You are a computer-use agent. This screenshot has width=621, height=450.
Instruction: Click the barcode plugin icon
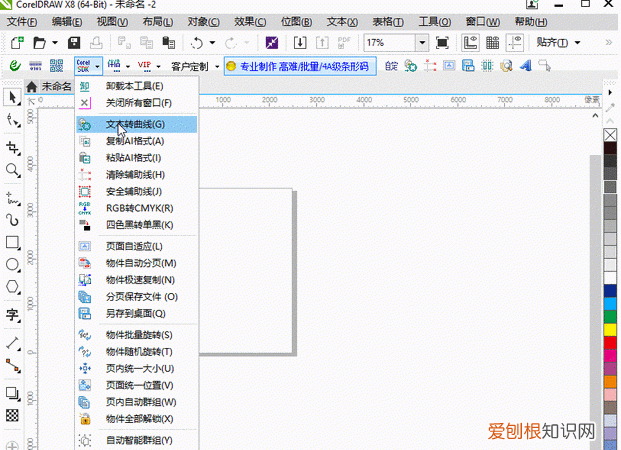pos(35,65)
